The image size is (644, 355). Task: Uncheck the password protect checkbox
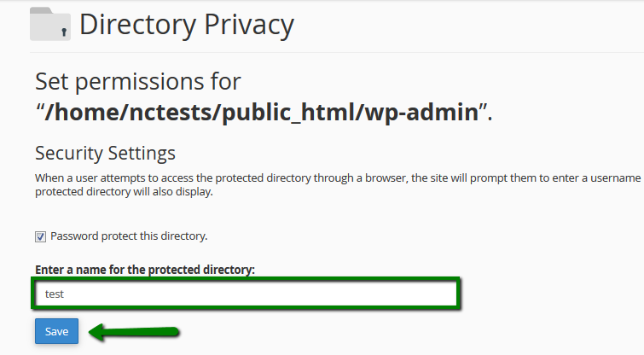coord(40,236)
